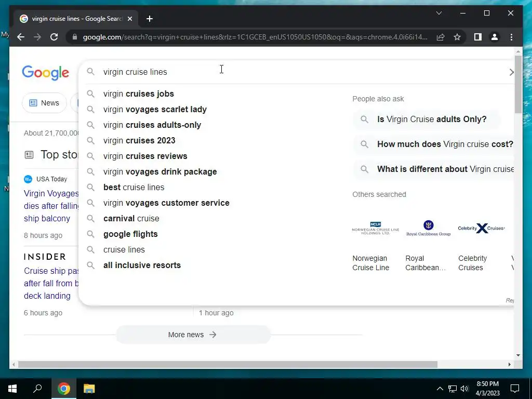
Task: Open the USA Today Virgin Voyages headline
Action: (x=51, y=206)
